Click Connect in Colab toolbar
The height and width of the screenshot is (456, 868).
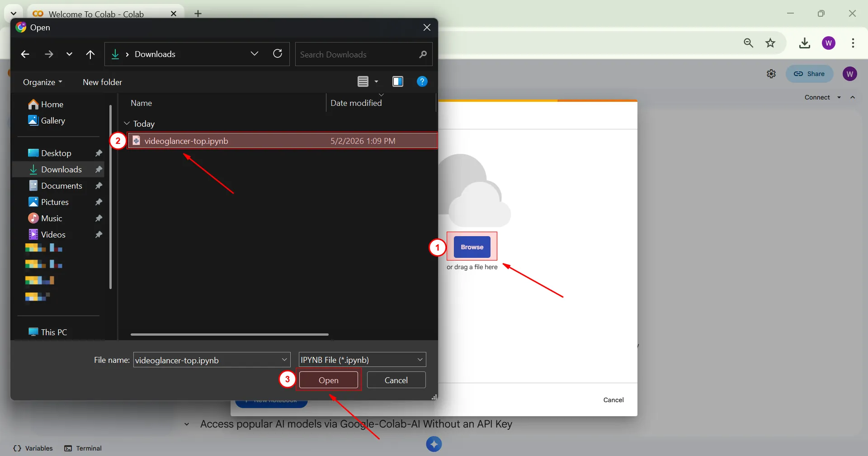(817, 97)
